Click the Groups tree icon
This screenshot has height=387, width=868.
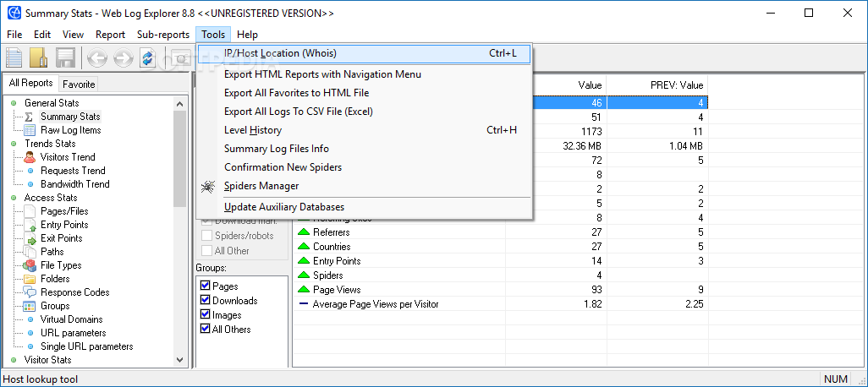(x=30, y=306)
